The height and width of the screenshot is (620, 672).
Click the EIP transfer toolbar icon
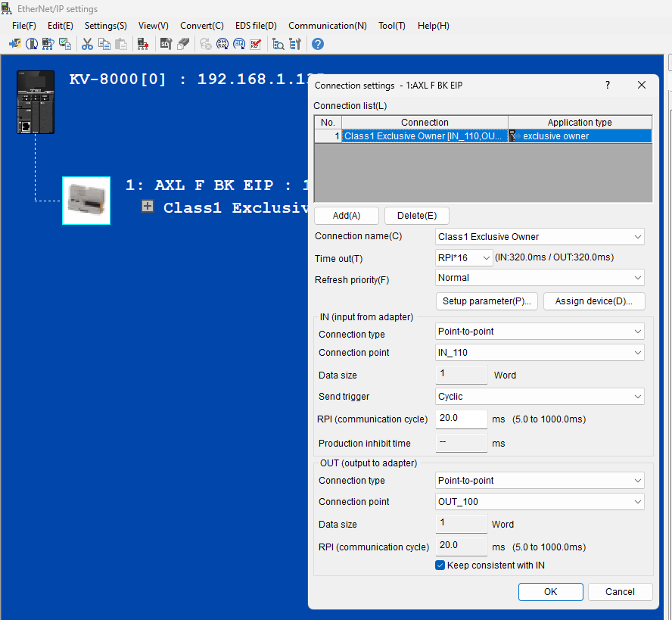tap(239, 44)
